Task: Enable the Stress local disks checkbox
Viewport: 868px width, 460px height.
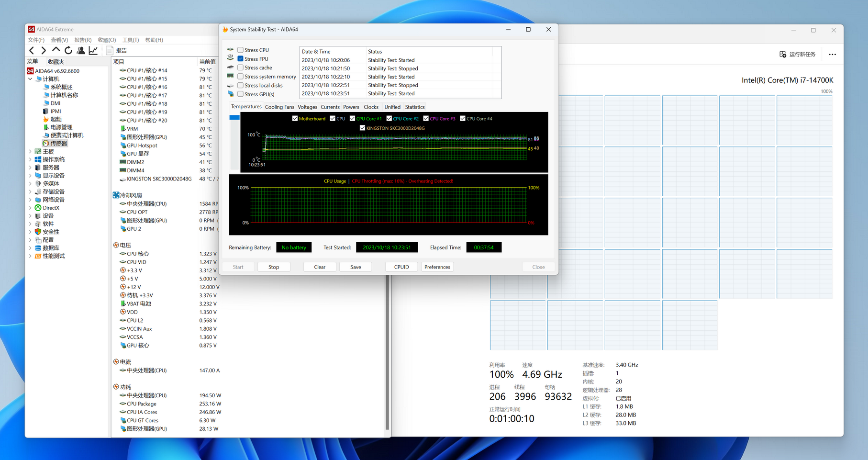Action: (x=241, y=85)
